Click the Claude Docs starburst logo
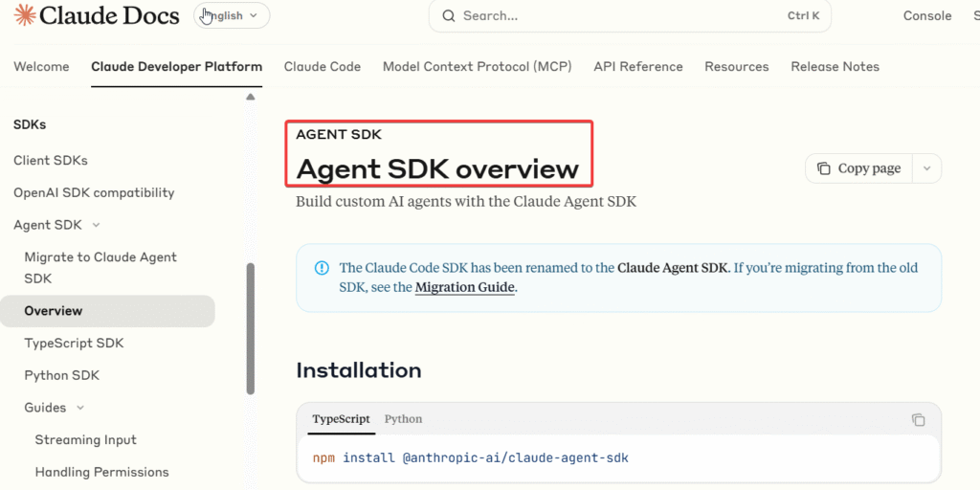This screenshot has width=980, height=490. point(26,15)
